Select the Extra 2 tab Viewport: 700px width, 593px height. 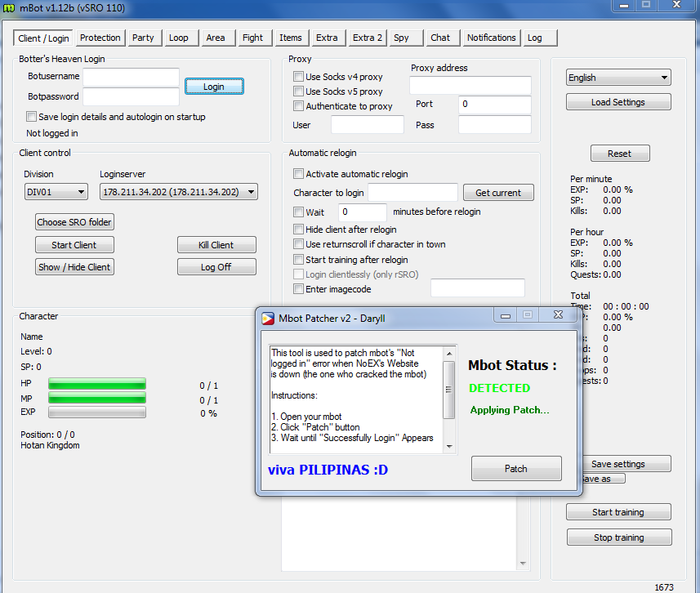368,38
